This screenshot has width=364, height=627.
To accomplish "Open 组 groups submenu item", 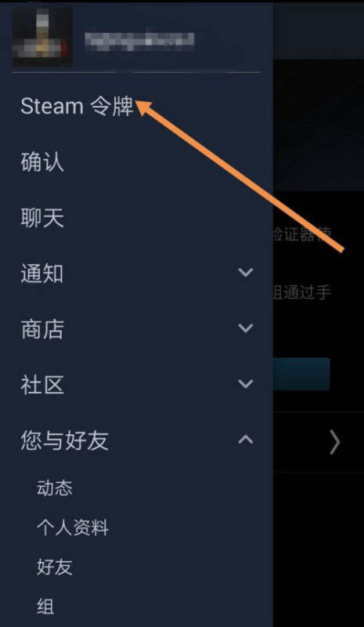I will point(45,607).
